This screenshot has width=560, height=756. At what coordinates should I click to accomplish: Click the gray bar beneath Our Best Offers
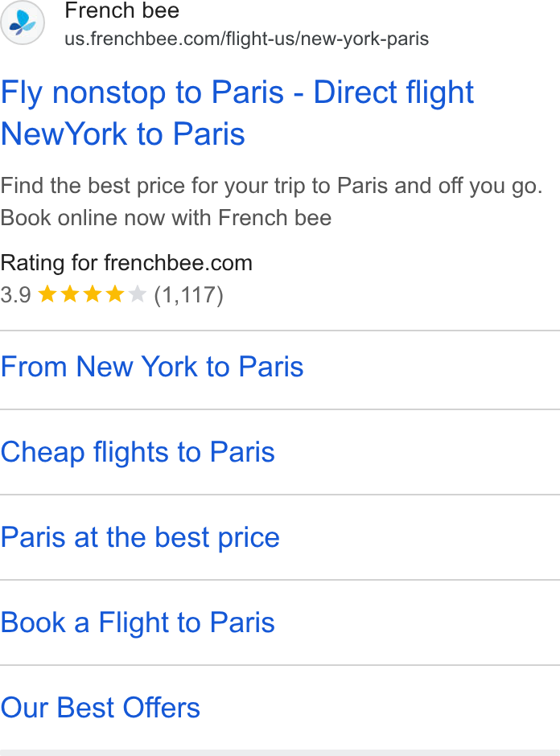coord(280,753)
